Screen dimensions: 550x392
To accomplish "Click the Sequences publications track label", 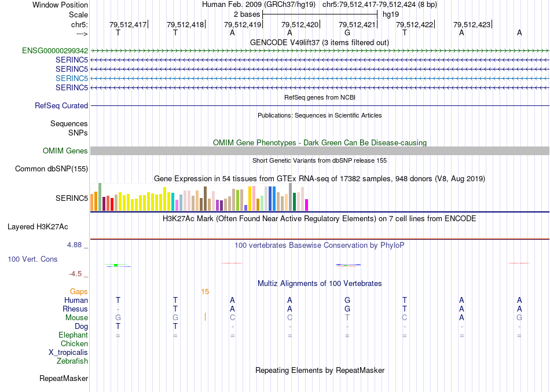I will 69,123.
